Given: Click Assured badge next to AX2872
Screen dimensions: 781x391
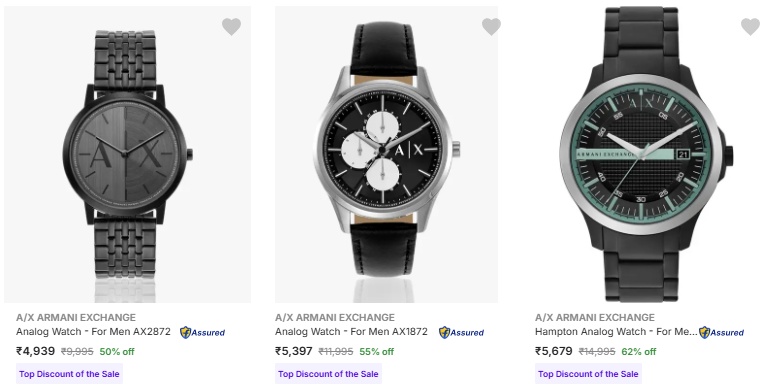Looking at the screenshot, I should 202,332.
